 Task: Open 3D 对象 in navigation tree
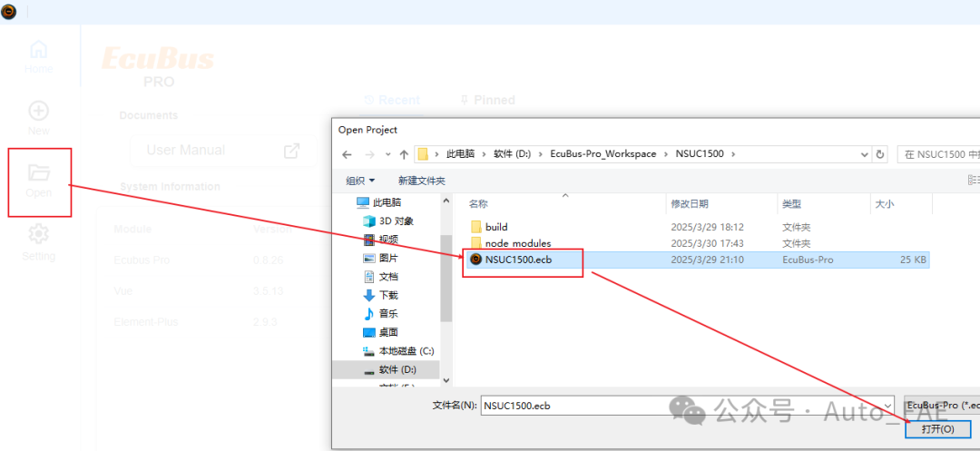pyautogui.click(x=388, y=221)
